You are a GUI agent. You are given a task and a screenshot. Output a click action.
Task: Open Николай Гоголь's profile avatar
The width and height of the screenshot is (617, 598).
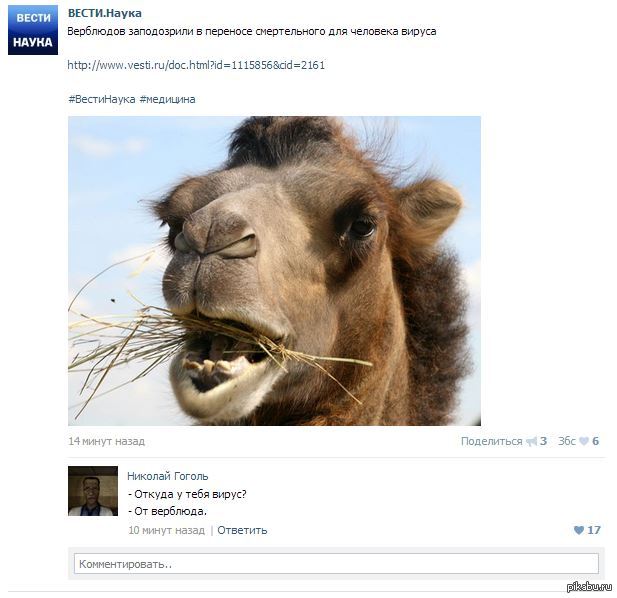(93, 491)
